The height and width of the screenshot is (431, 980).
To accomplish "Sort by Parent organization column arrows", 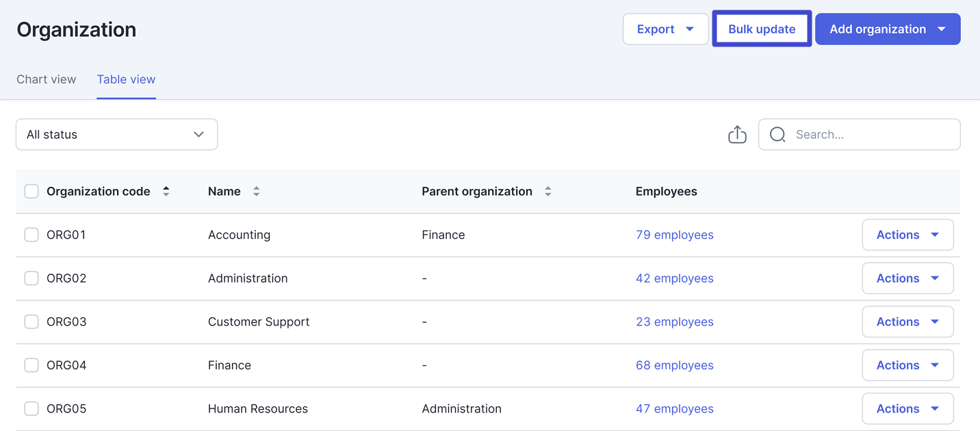I will point(548,192).
